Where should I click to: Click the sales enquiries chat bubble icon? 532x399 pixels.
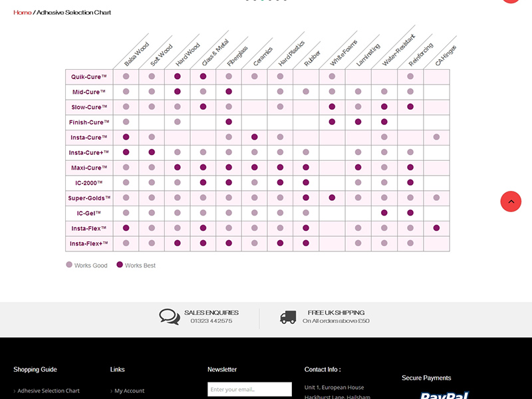[170, 317]
